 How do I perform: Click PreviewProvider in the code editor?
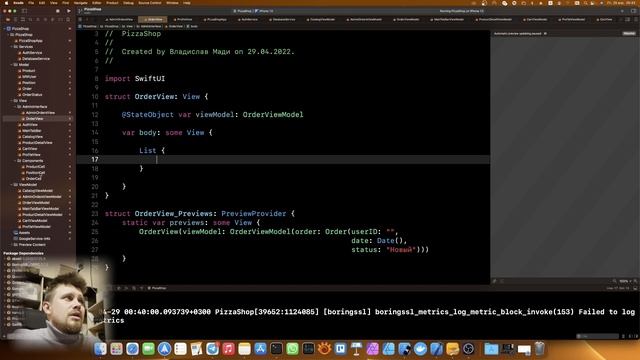click(253, 213)
